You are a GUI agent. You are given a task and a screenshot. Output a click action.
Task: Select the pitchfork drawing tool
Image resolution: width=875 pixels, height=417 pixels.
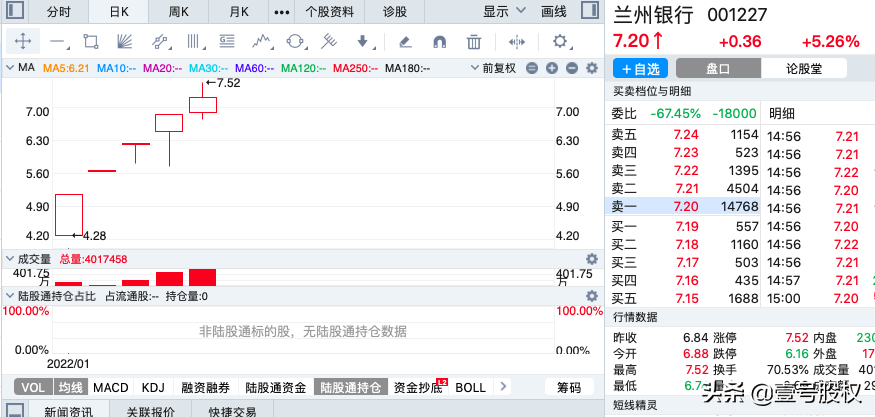[329, 41]
